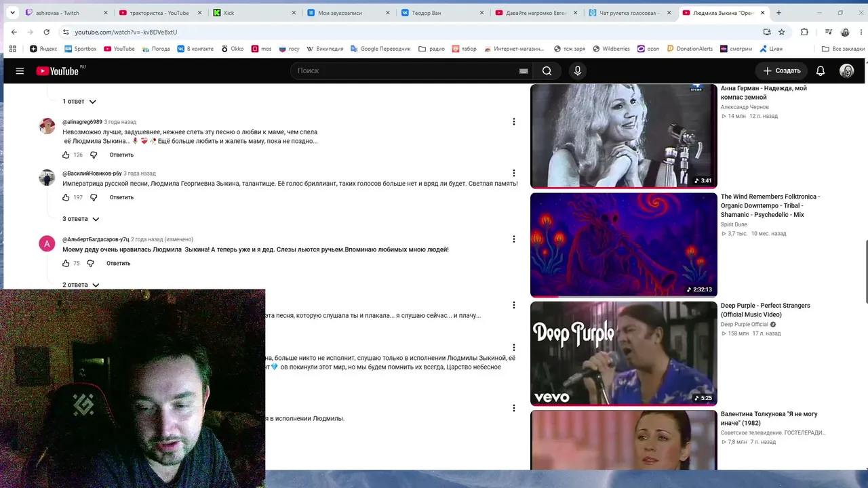
Task: Start voice search with the microphone
Action: pos(578,70)
